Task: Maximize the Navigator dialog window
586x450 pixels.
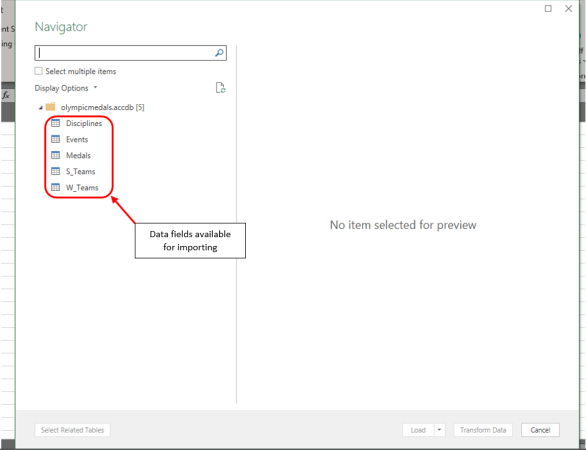Action: 548,9
